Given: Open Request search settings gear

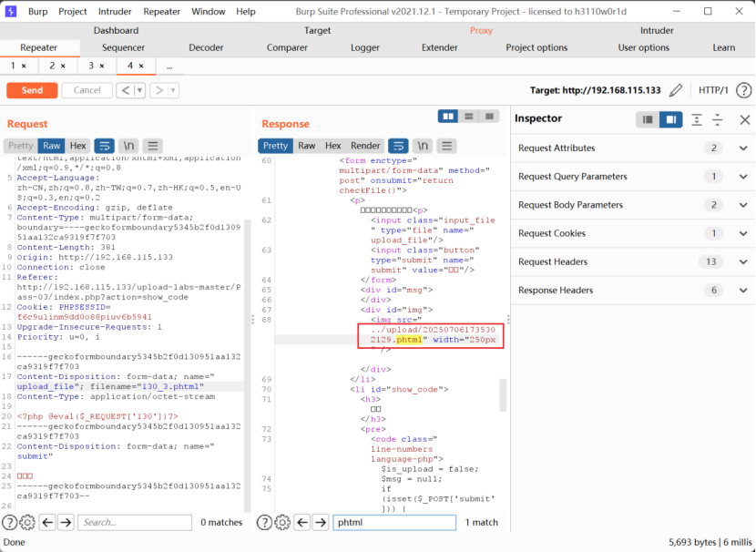Looking at the screenshot, I should (27, 522).
